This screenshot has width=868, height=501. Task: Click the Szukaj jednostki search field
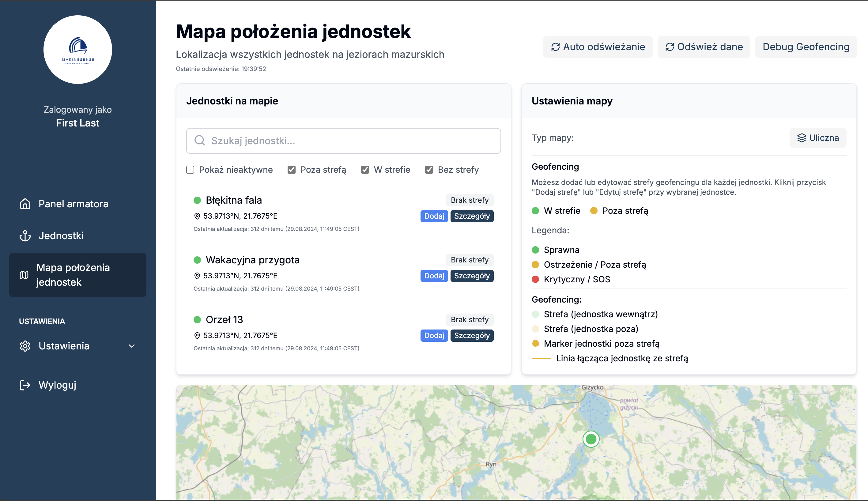click(343, 141)
